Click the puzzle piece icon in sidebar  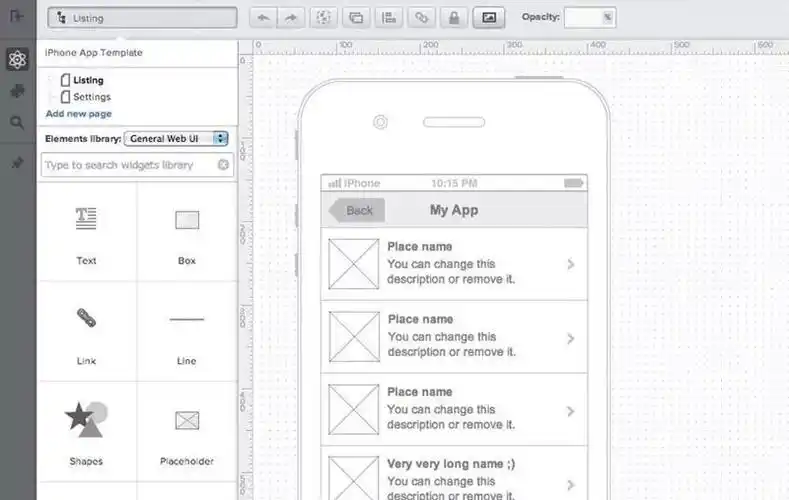17,91
